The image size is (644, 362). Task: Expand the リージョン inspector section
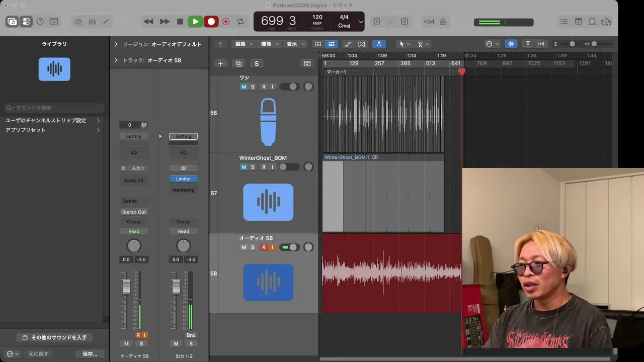coord(116,44)
